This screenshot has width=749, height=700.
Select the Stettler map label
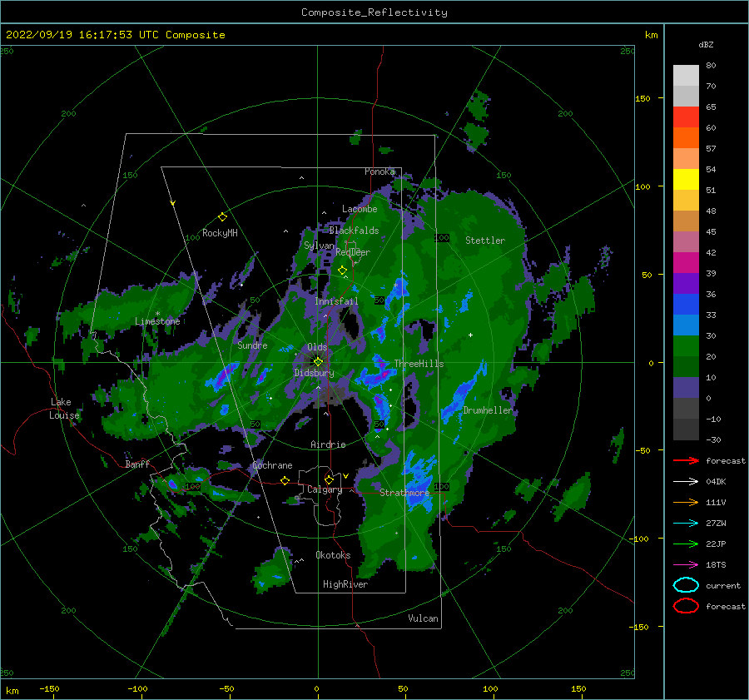pos(485,241)
